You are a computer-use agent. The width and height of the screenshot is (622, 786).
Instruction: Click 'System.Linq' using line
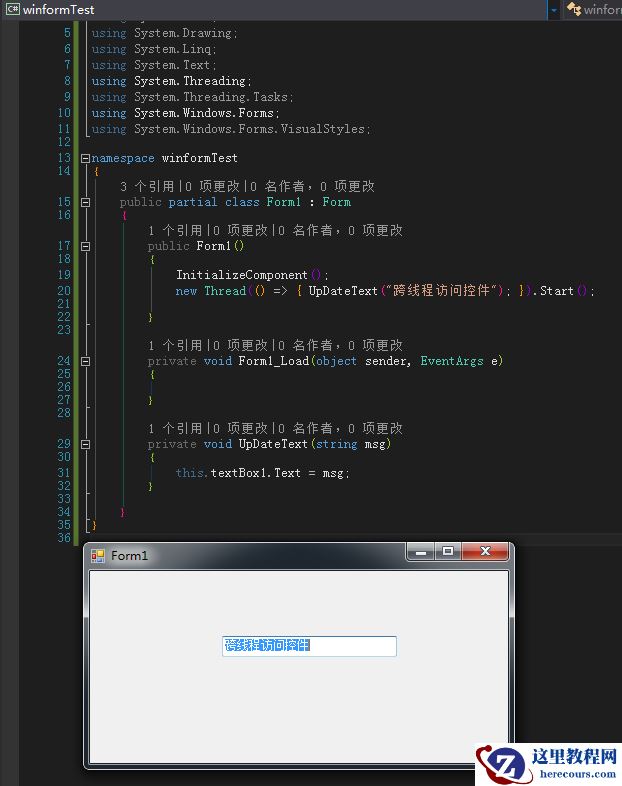(175, 49)
